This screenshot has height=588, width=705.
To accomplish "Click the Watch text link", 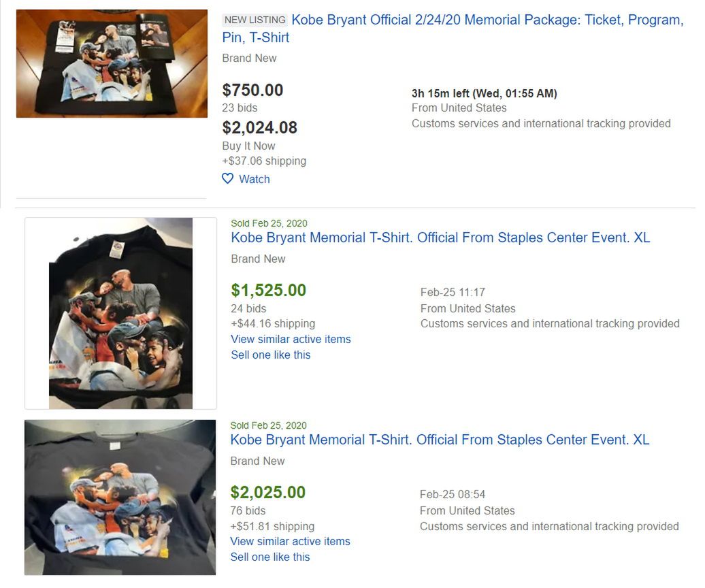I will tap(255, 179).
